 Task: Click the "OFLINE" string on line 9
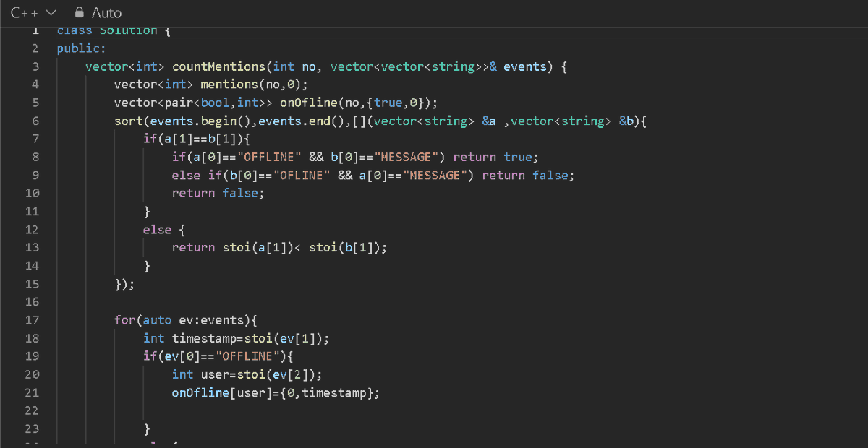point(302,175)
